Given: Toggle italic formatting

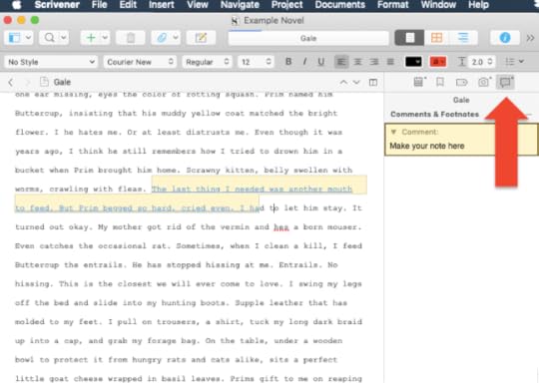Looking at the screenshot, I should (x=304, y=62).
